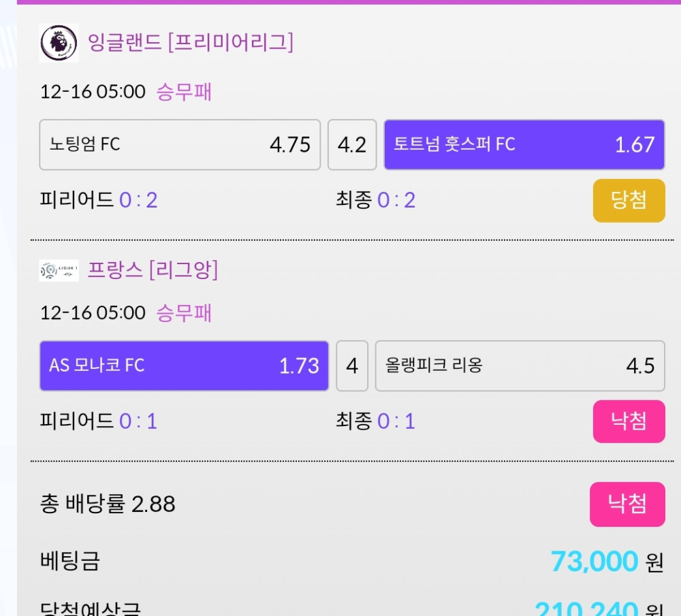Image resolution: width=681 pixels, height=616 pixels.
Task: Click the 승무패 label under the Ligue 1 match
Action: pos(184,313)
